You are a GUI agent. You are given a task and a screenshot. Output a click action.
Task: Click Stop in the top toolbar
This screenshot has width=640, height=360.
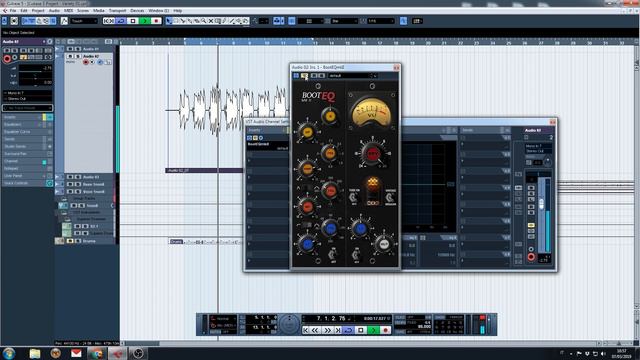pos(133,21)
